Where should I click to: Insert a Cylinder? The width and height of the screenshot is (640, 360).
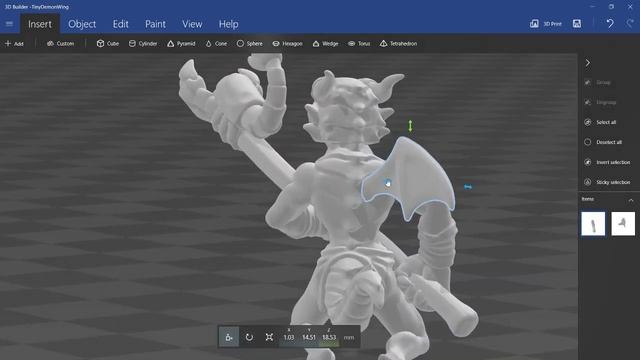pyautogui.click(x=143, y=43)
